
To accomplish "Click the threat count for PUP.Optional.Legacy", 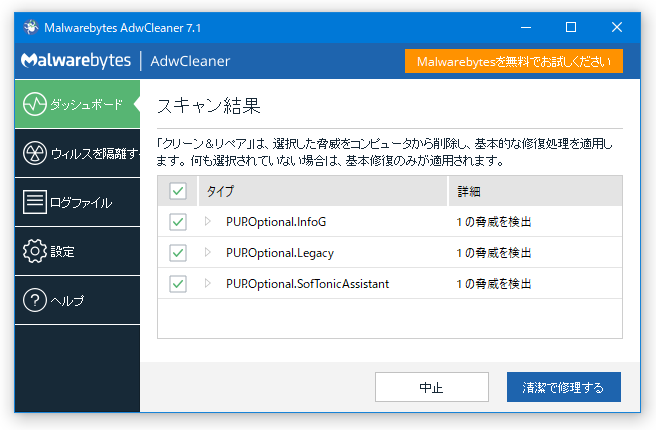I will [x=494, y=253].
